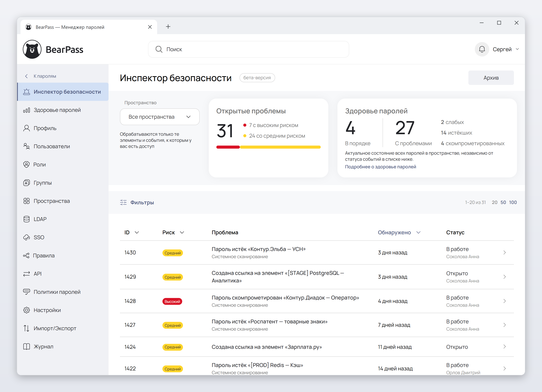Click the Группы icon in sidebar
The width and height of the screenshot is (542, 392).
(x=27, y=183)
